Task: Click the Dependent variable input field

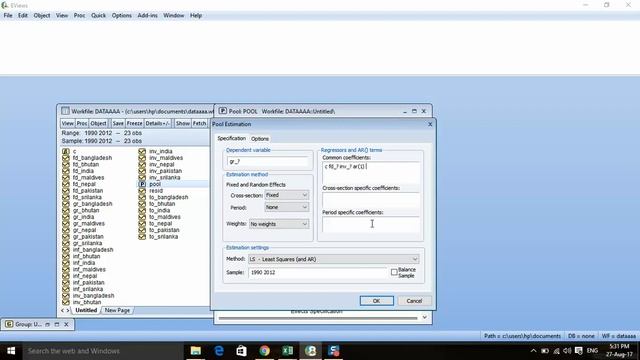Action: point(268,162)
